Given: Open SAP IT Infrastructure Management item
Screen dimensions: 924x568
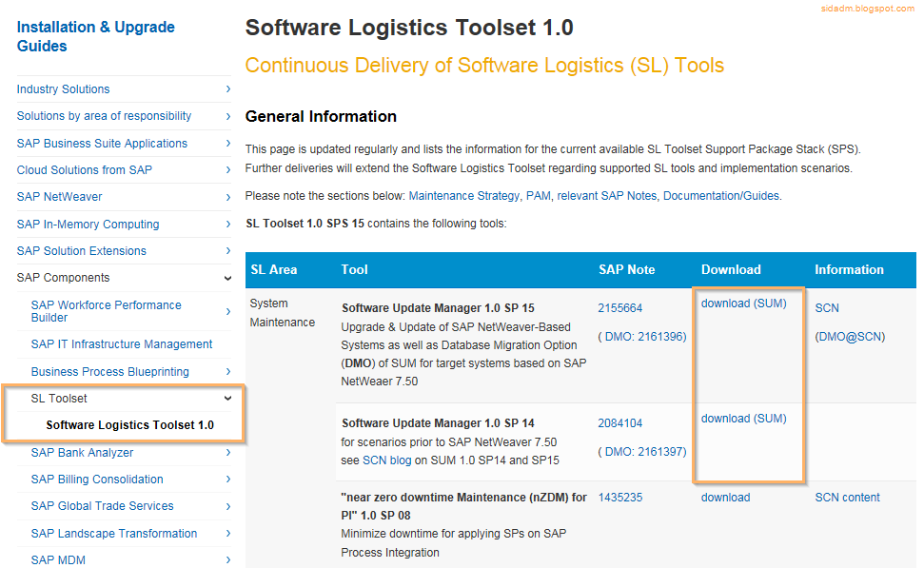Looking at the screenshot, I should 122,344.
